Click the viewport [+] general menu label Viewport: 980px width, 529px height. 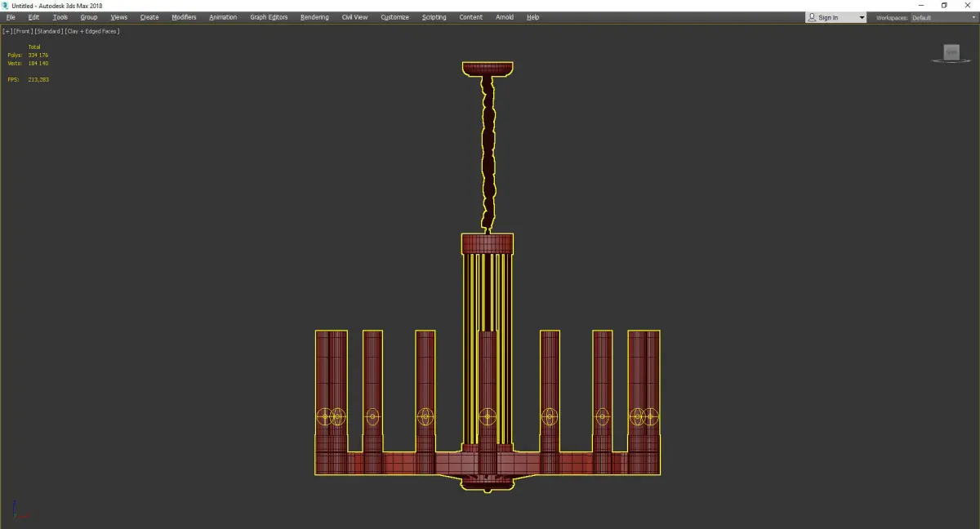7,31
